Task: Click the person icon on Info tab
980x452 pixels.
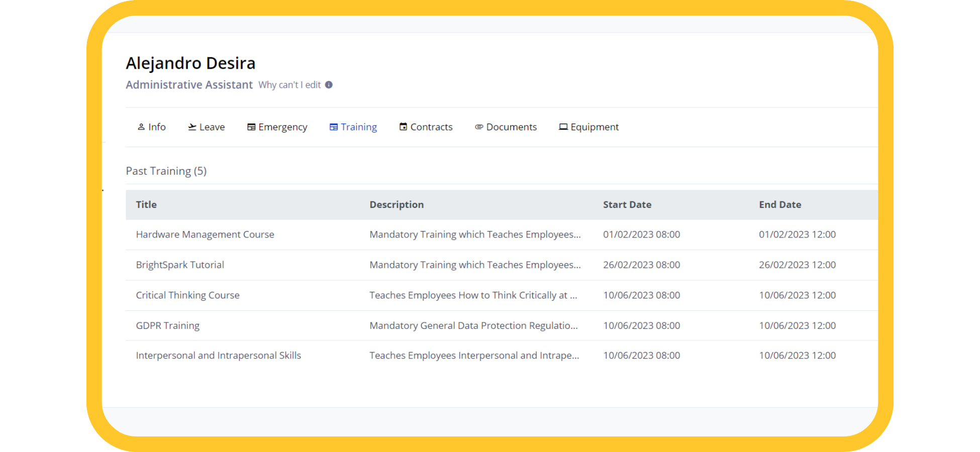Action: click(x=141, y=127)
